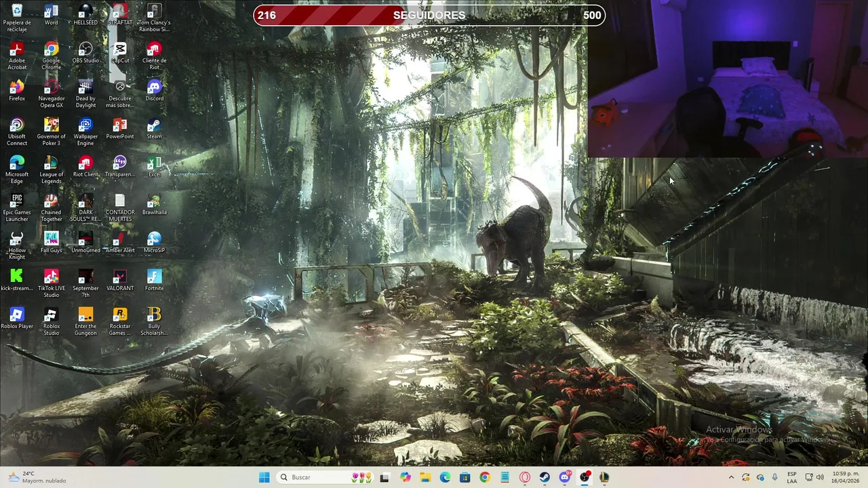Select the Chained Together shortcut

click(x=51, y=207)
